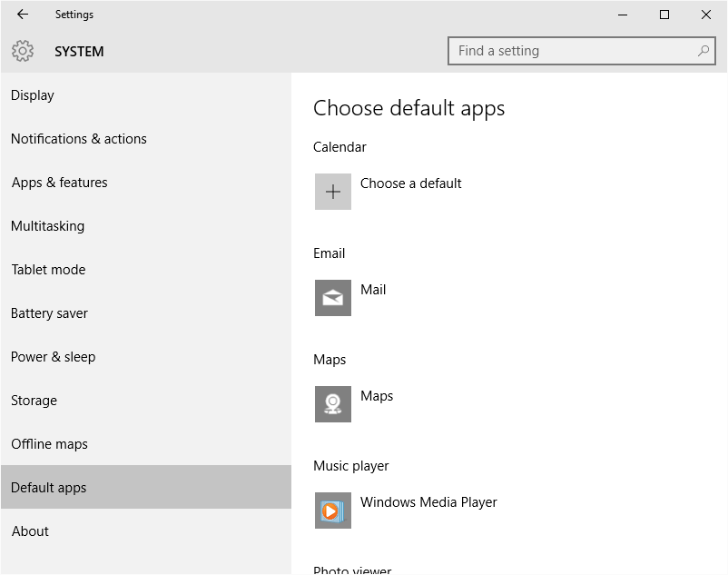Click the Find a setting search box
Viewport: 728px width, 575px height.
572,51
